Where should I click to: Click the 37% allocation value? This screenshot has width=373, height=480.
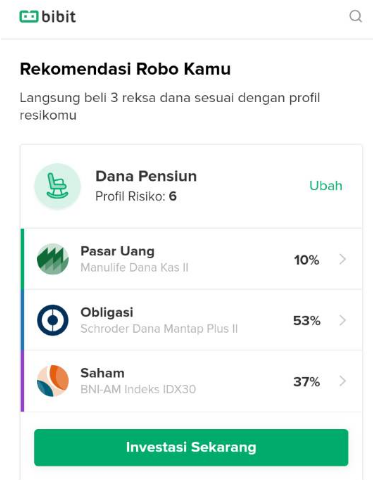tap(307, 382)
